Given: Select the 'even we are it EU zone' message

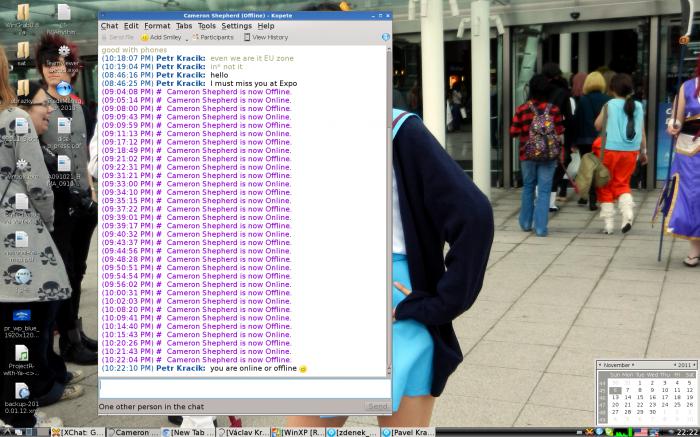Looking at the screenshot, I should [x=252, y=58].
